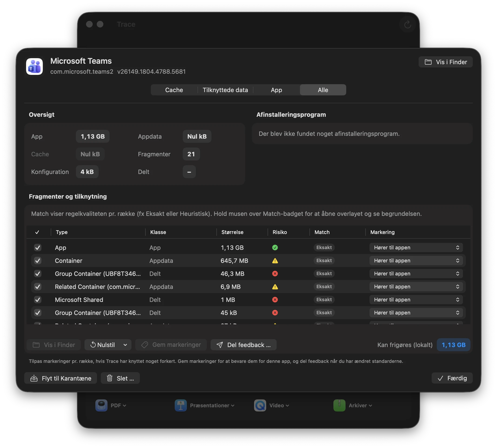The image size is (497, 448).
Task: Open the Markering dropdown in the 45 kB row
Action: click(416, 313)
